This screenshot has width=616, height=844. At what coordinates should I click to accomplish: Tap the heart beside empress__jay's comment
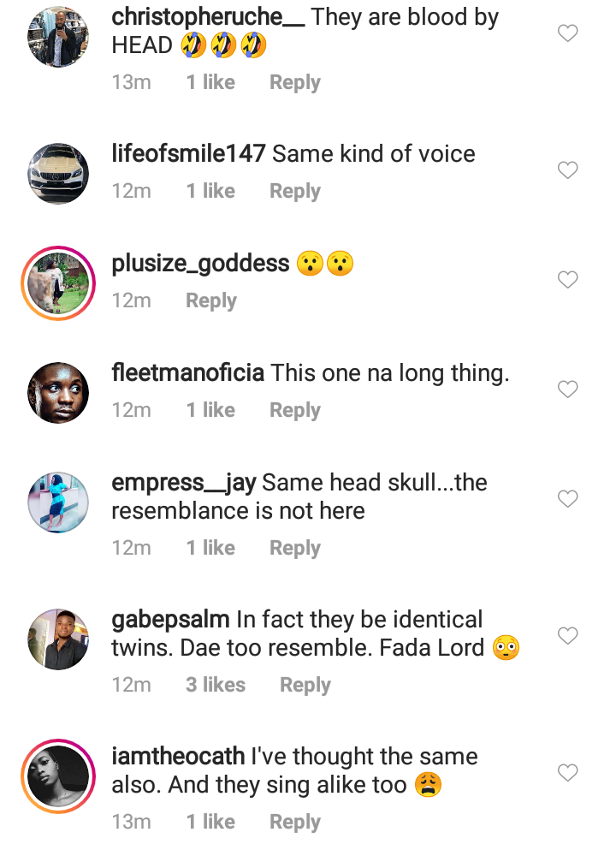[x=568, y=498]
